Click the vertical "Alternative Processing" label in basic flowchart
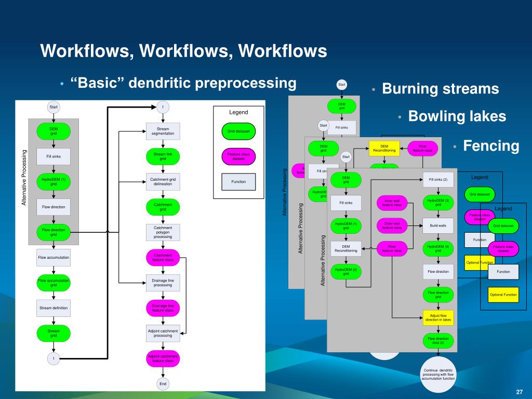Screen dimensions: 532x399 [24, 178]
